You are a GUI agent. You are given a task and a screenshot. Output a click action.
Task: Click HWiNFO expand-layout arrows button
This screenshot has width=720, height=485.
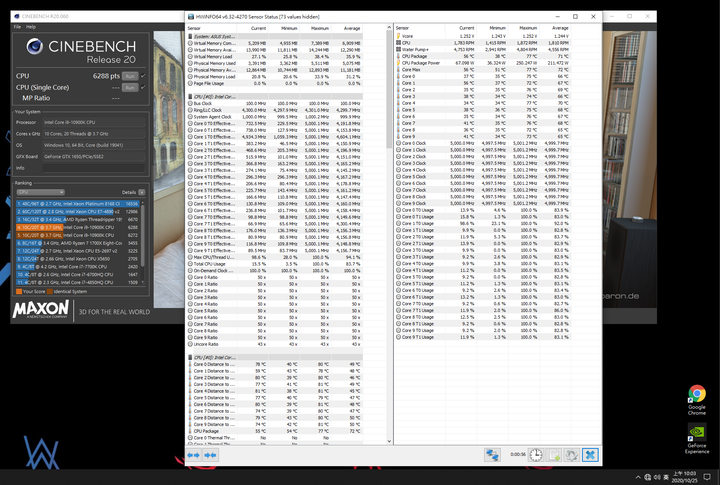[x=193, y=455]
